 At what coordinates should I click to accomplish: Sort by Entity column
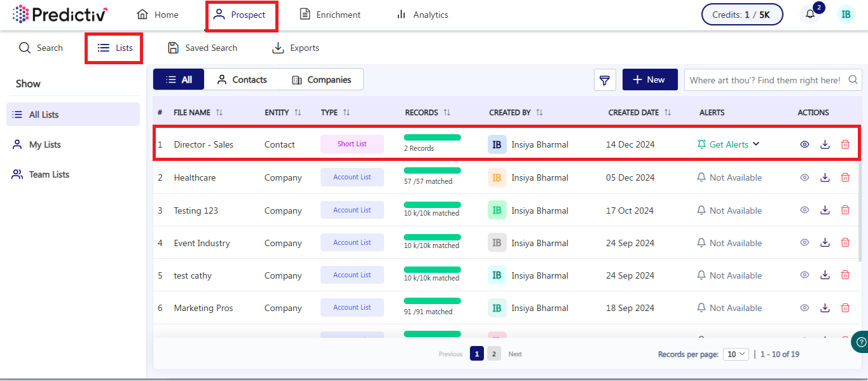point(298,113)
